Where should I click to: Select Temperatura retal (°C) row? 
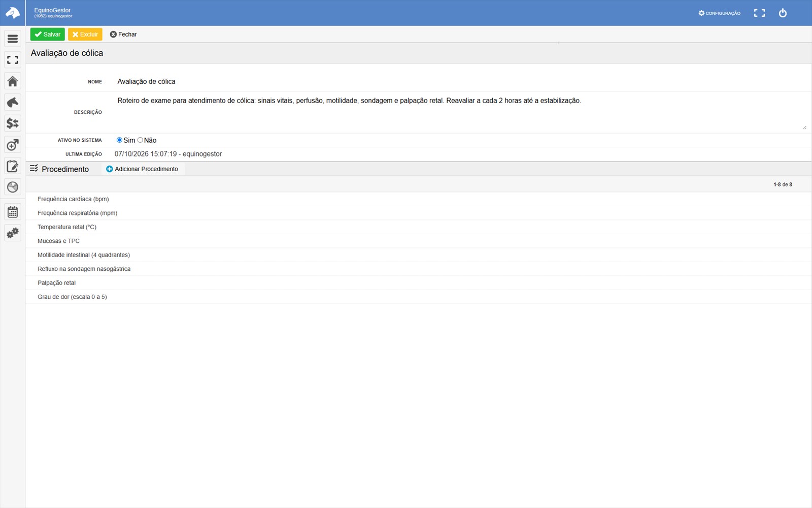(x=418, y=227)
